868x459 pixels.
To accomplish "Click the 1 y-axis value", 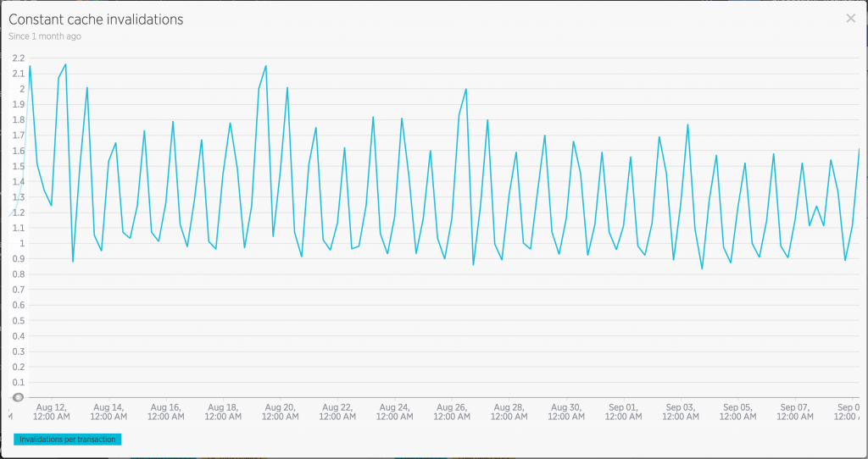I will (x=23, y=243).
